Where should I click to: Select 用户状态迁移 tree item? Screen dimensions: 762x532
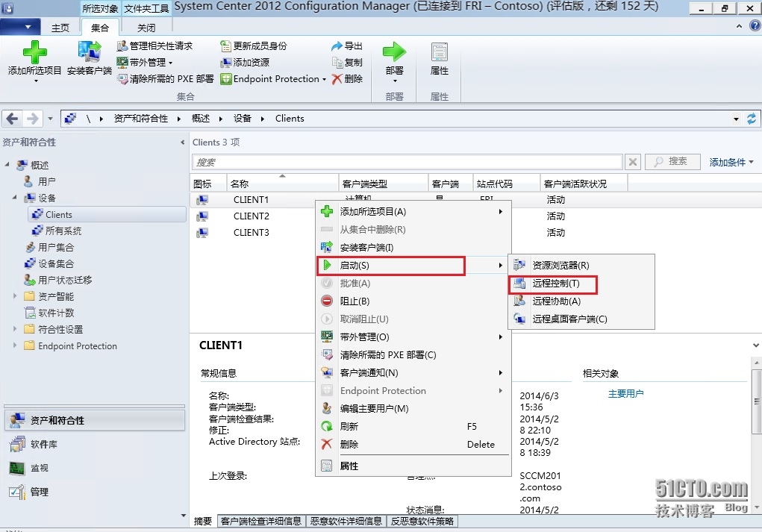65,281
